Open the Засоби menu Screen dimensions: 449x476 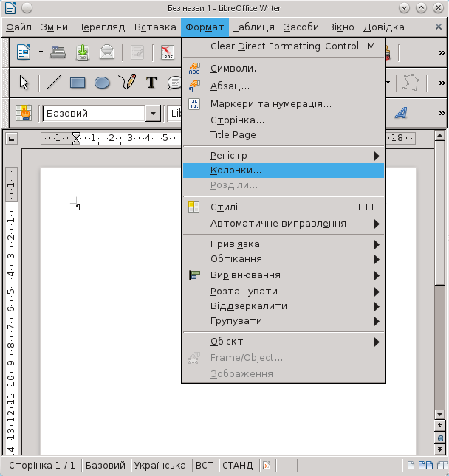point(301,27)
